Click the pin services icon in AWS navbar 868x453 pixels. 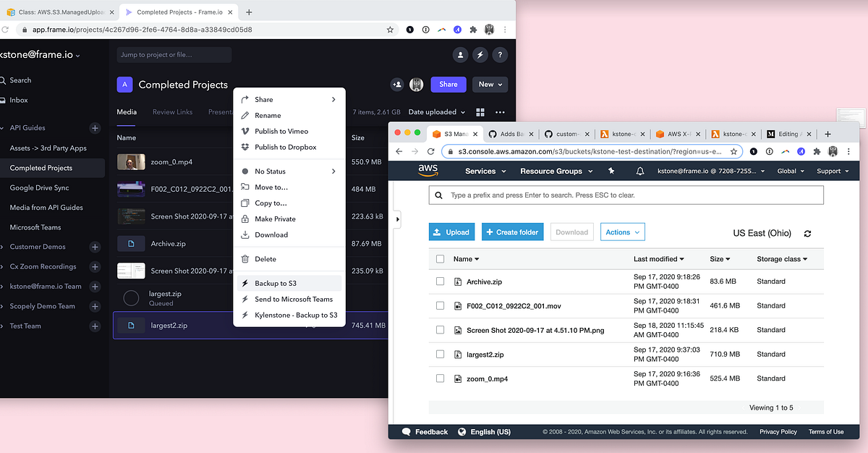611,171
